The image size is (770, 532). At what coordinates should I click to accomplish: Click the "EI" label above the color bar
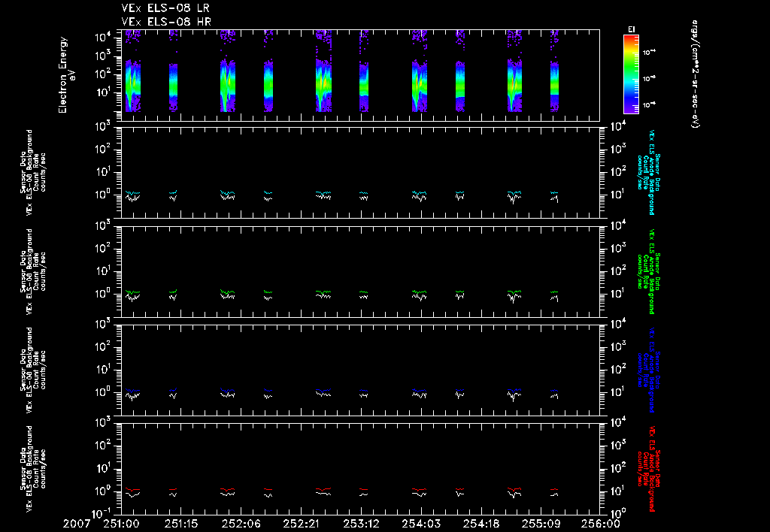click(x=632, y=29)
